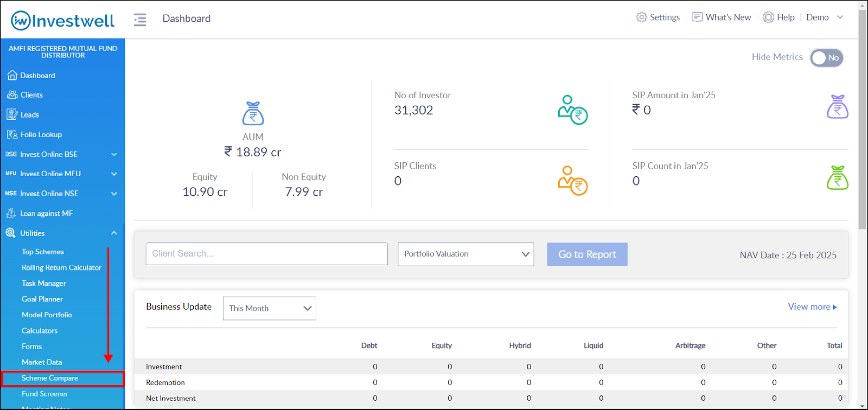Open Calculators menu item
This screenshot has height=410, width=868.
click(40, 330)
